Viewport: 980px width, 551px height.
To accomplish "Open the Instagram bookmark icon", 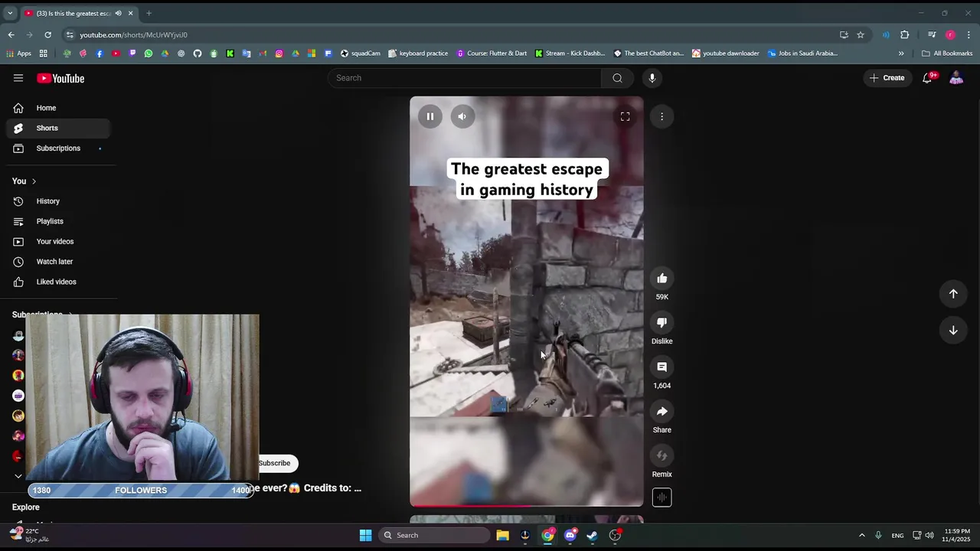I will coord(279,54).
